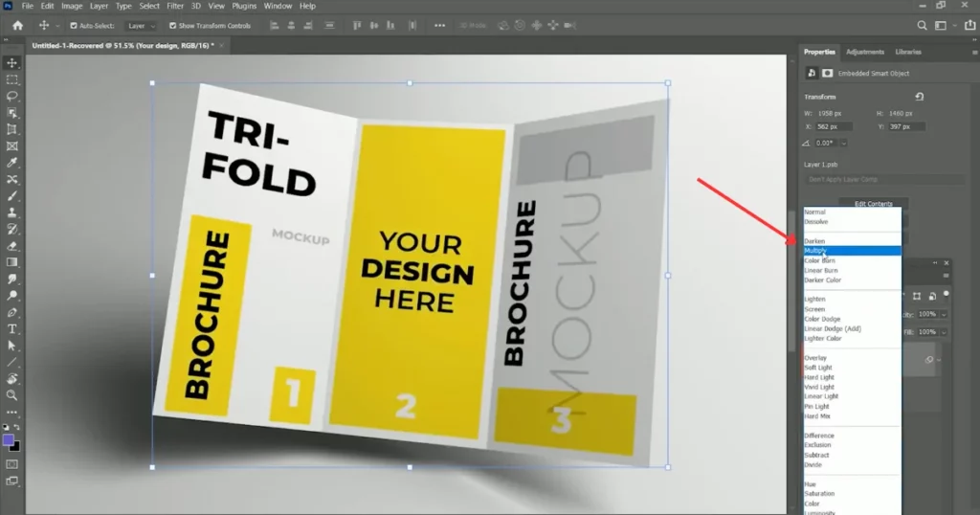Open the Edit Toolbar three-dots menu
Screen dimensions: 980x515
coord(11,413)
